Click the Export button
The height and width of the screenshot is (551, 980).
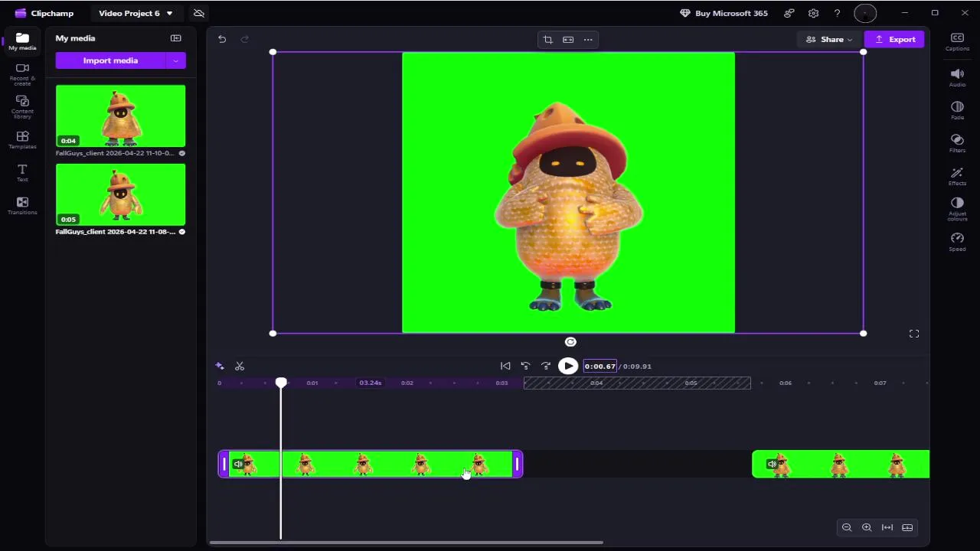pyautogui.click(x=895, y=39)
